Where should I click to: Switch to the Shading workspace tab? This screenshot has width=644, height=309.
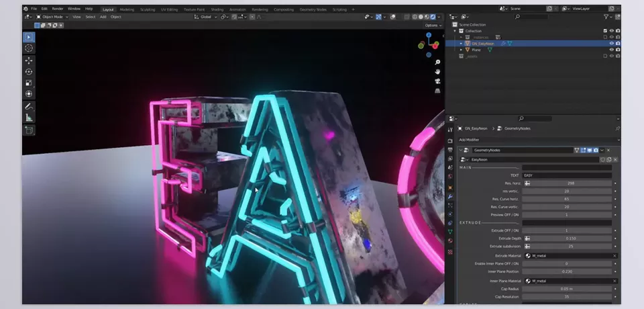click(x=217, y=9)
